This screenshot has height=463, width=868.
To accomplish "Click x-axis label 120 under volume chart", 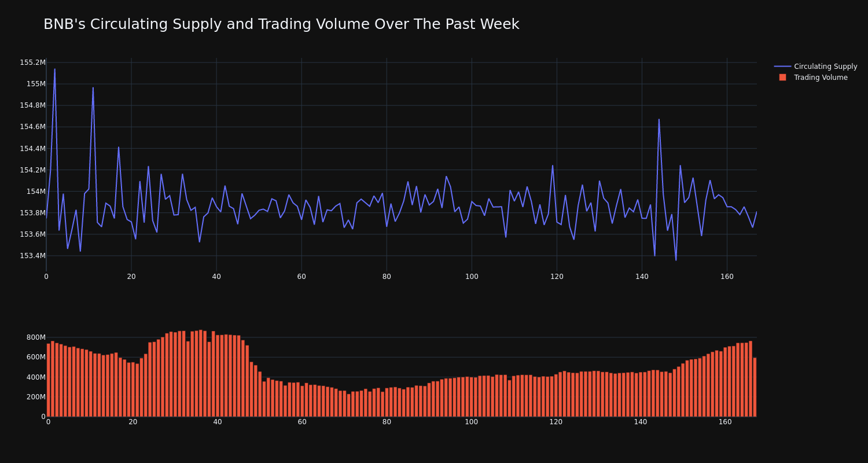I will click(x=556, y=422).
